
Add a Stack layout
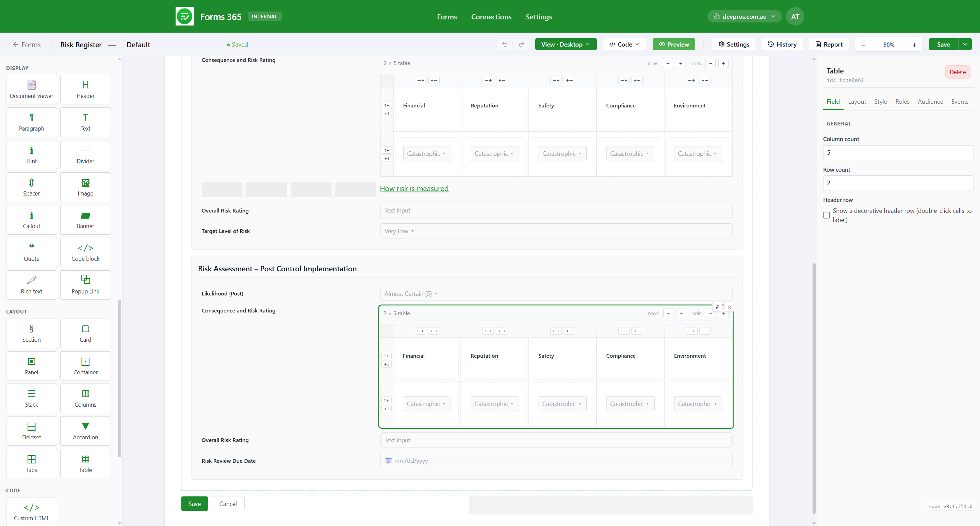click(32, 398)
